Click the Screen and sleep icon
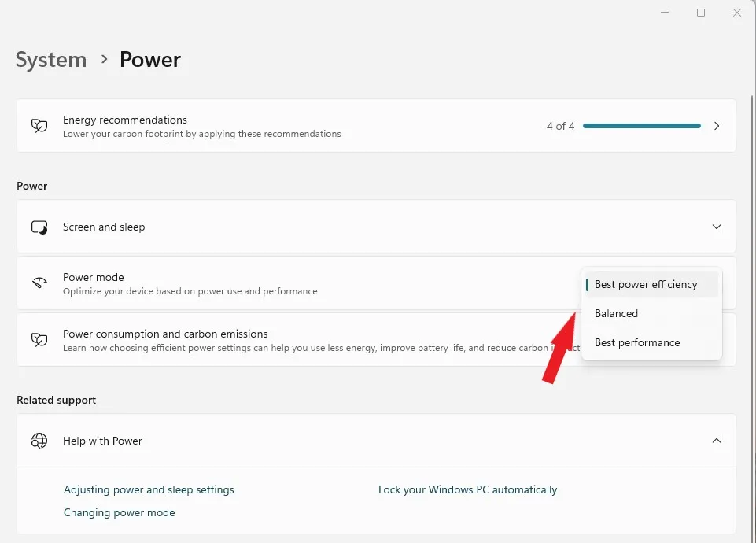Screen dimensions: 756x543 click(x=39, y=227)
